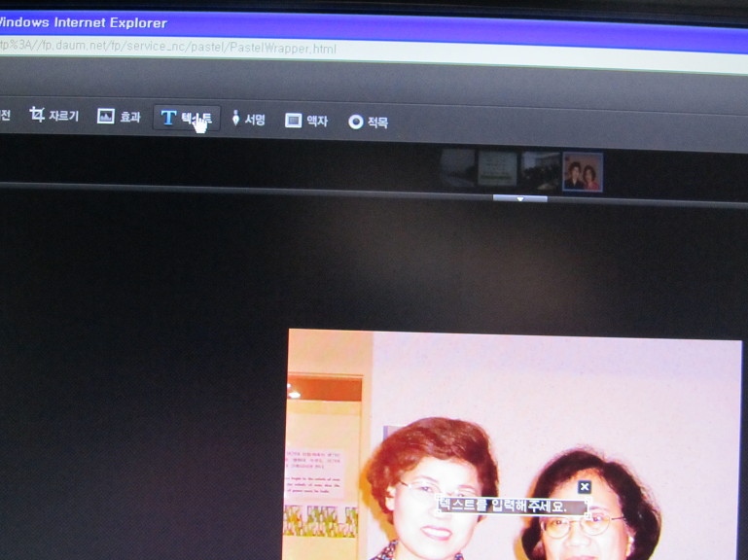The width and height of the screenshot is (748, 560).
Task: Select the two-women photo thumbnail
Action: pyautogui.click(x=583, y=172)
